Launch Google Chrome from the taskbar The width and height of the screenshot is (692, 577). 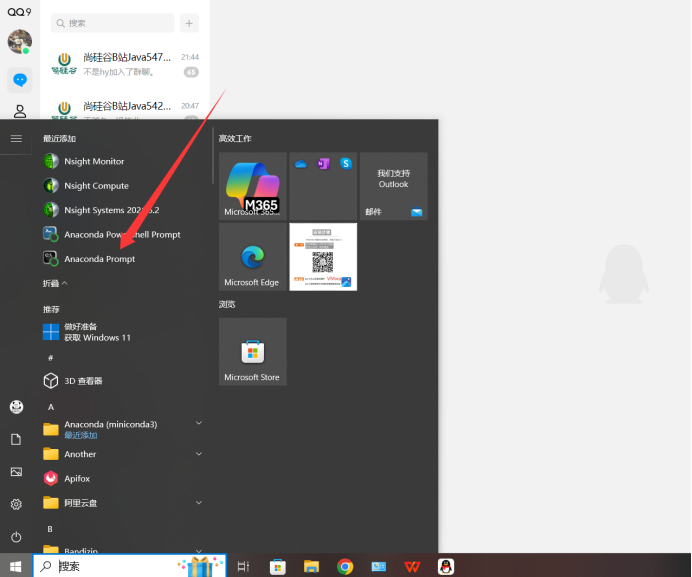tap(345, 566)
